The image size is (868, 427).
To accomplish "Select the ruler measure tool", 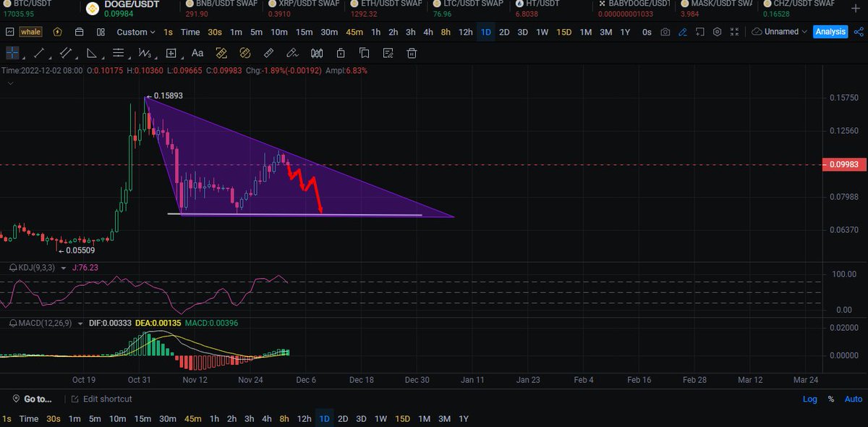I will pos(268,53).
